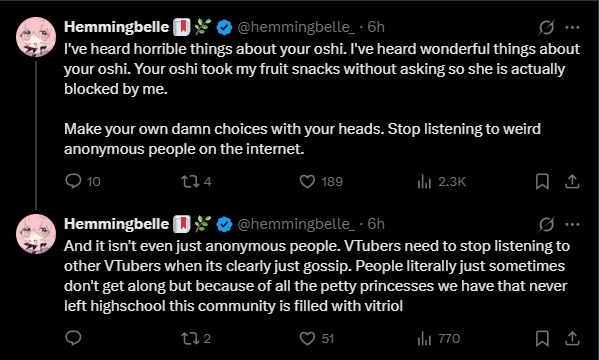Reply to the second tweet about VTubers

(x=73, y=338)
